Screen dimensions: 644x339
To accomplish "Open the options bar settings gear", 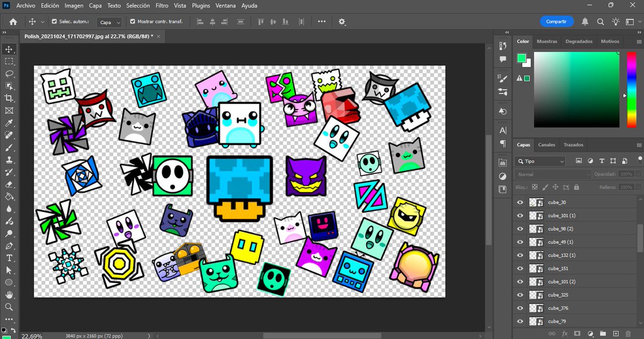I will click(x=342, y=21).
